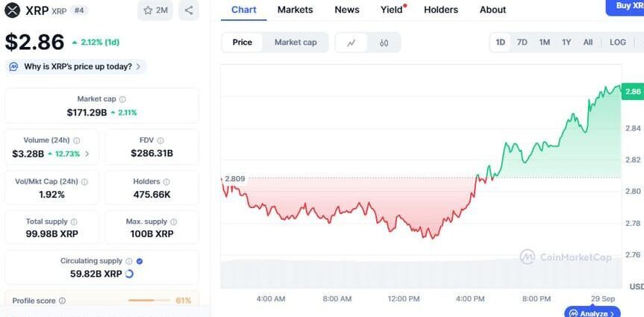Select the line chart icon
The height and width of the screenshot is (317, 644).
click(x=351, y=43)
